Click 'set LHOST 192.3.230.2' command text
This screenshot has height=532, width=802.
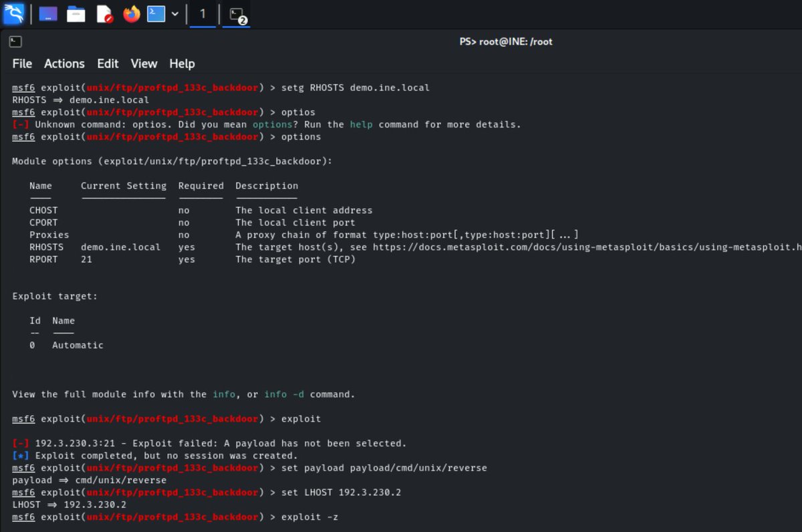point(341,493)
